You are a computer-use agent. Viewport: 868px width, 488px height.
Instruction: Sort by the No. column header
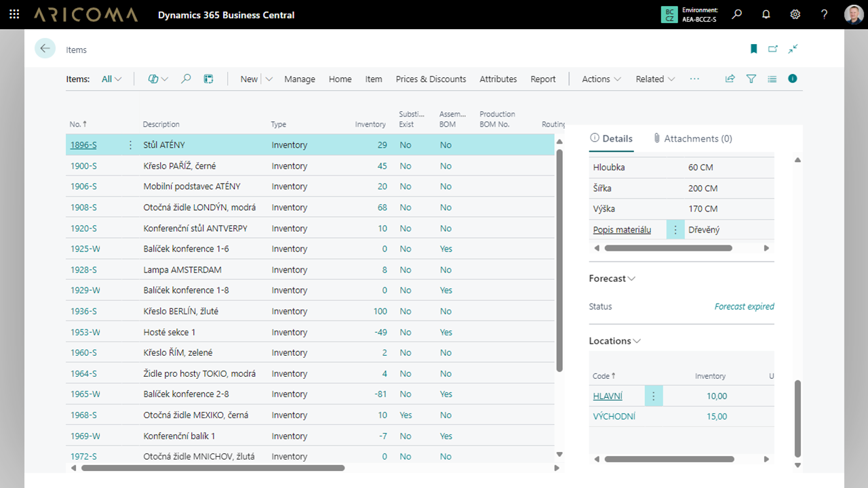(x=78, y=124)
